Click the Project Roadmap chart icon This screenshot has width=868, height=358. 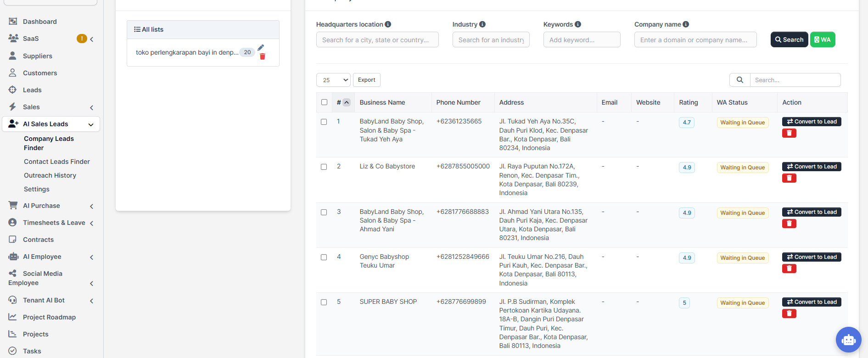13,317
